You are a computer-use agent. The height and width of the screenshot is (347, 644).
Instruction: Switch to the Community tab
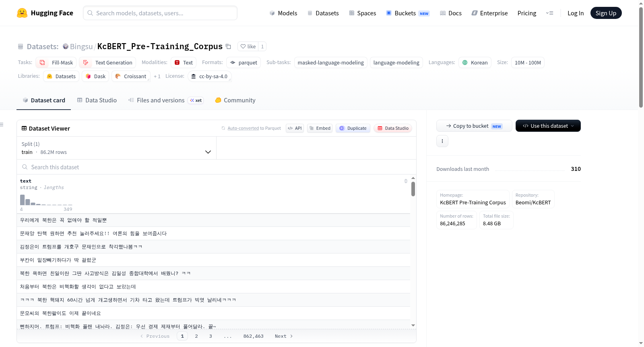click(x=235, y=100)
